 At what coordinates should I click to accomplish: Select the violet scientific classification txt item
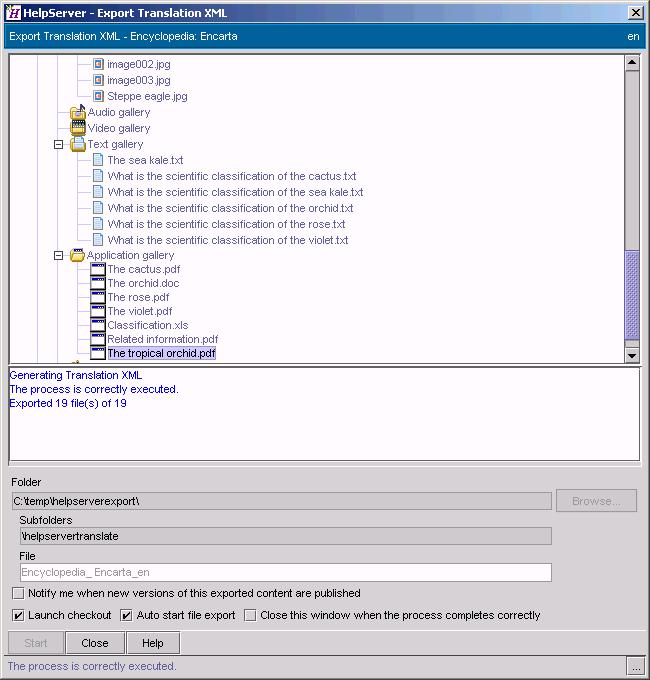[228, 240]
